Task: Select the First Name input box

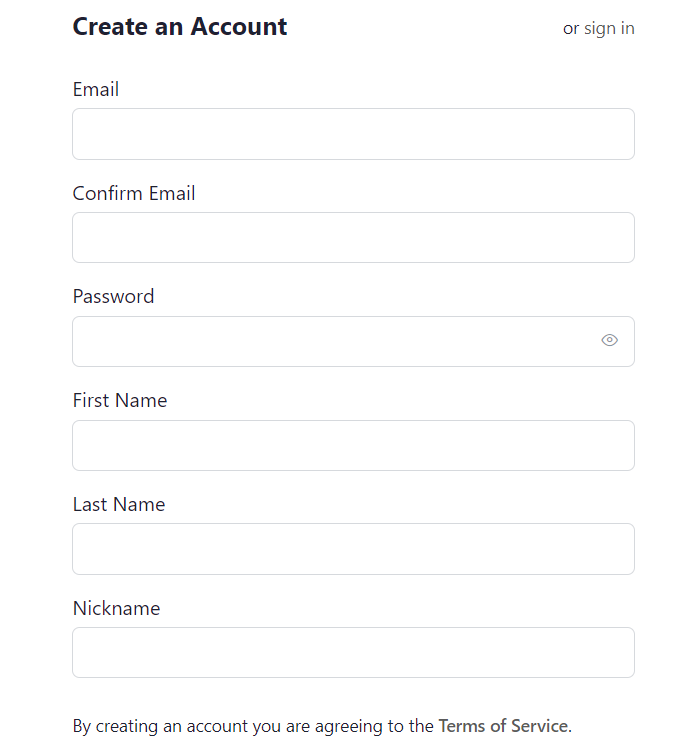Action: pos(353,446)
